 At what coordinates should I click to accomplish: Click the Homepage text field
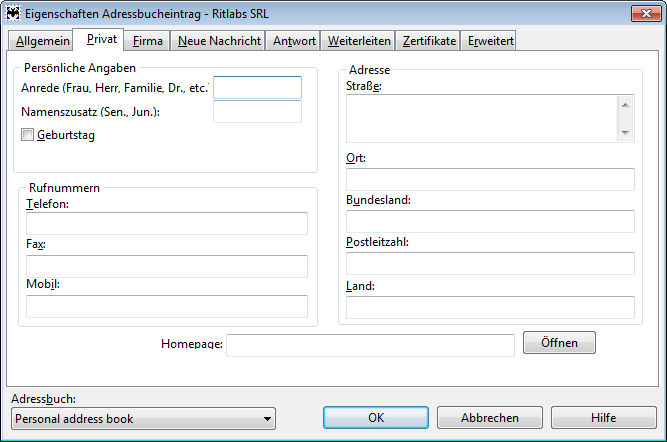pos(370,345)
